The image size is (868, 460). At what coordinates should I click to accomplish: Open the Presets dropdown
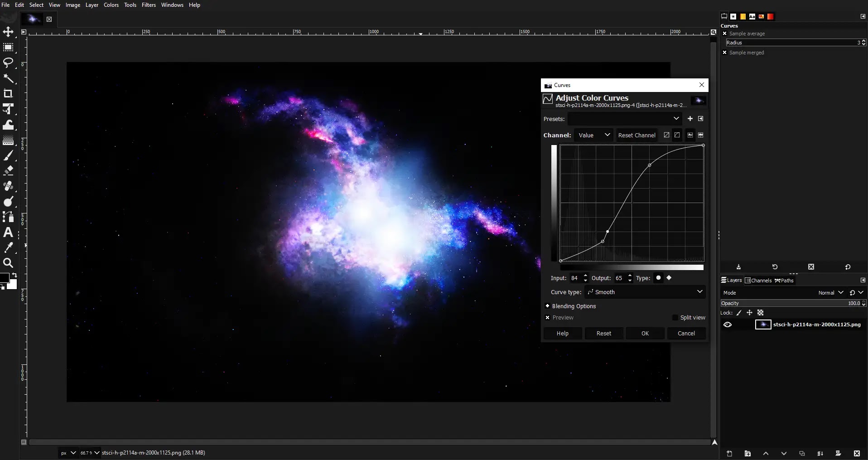tap(624, 119)
